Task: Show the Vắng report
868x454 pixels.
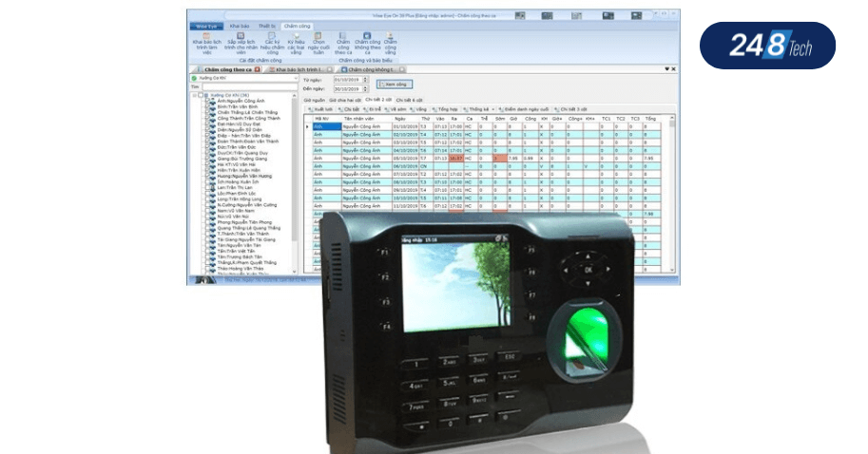Action: pyautogui.click(x=418, y=109)
